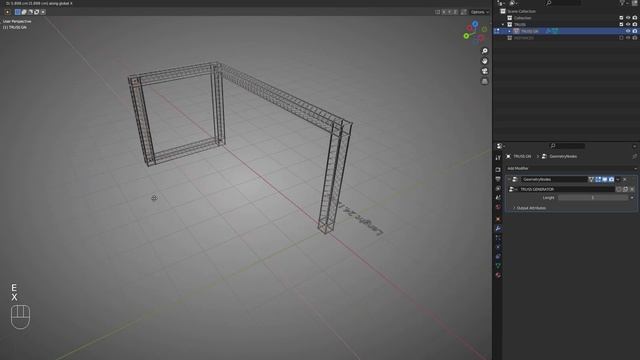The image size is (640, 360).
Task: Hide TRUSS GN object with eye icon
Action: coord(628,31)
